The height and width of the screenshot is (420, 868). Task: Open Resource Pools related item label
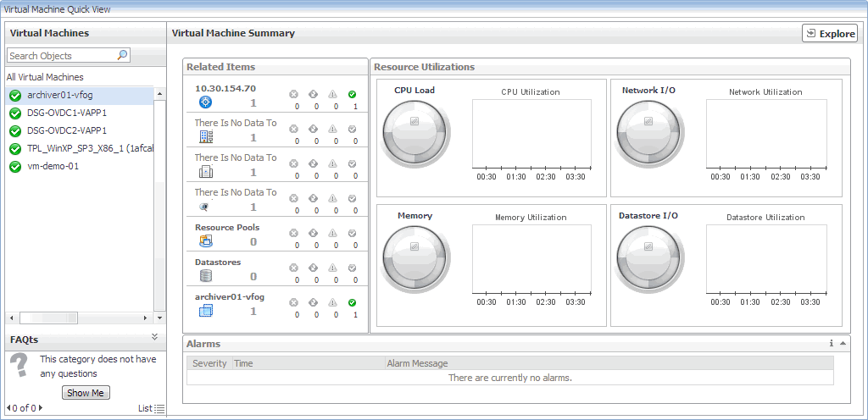pos(227,227)
